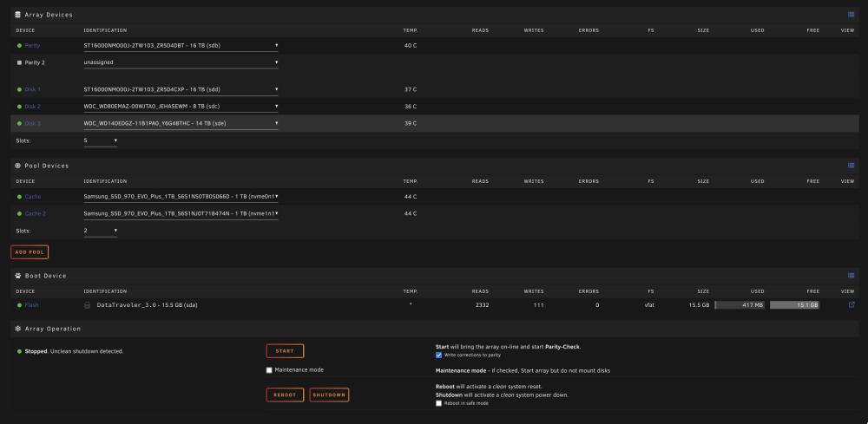Click the SHUTDOWN button
The height and width of the screenshot is (424, 868).
tap(329, 395)
